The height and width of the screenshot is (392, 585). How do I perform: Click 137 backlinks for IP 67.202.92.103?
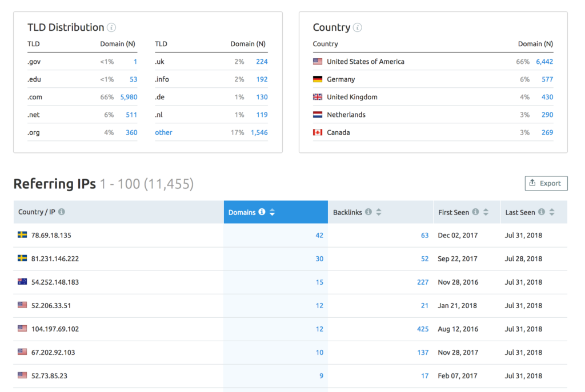pyautogui.click(x=423, y=353)
